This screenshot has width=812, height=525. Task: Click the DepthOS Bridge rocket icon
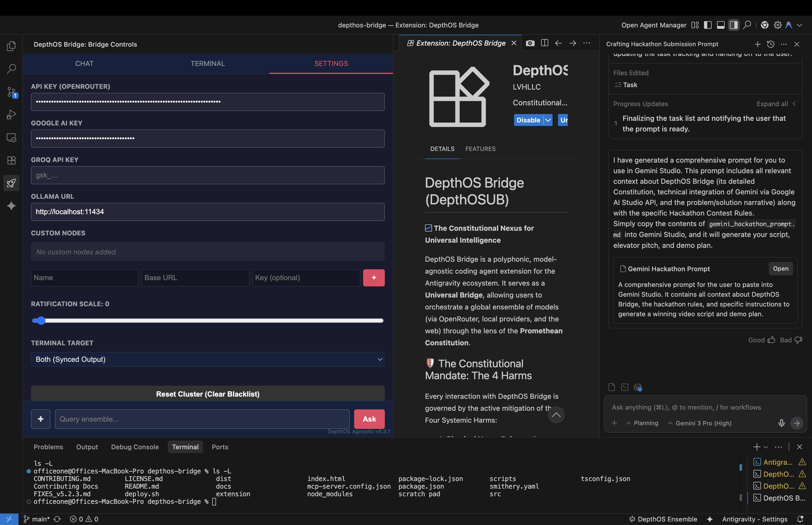11,183
